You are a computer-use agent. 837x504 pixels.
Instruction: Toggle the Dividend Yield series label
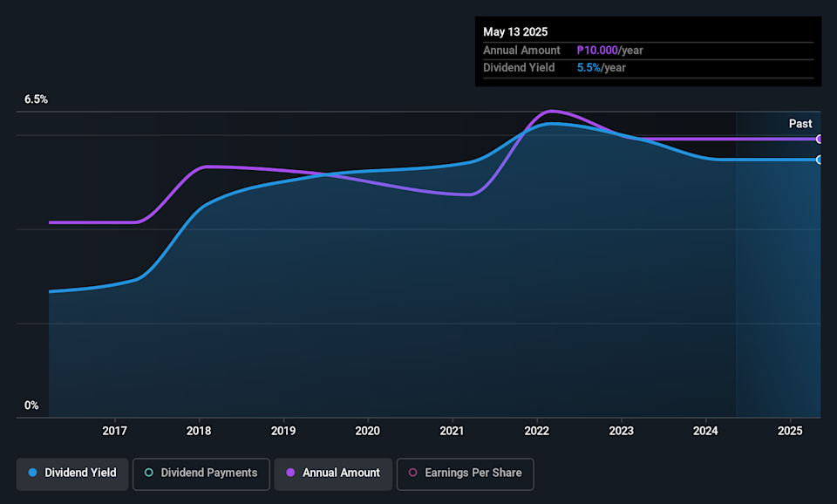point(79,473)
